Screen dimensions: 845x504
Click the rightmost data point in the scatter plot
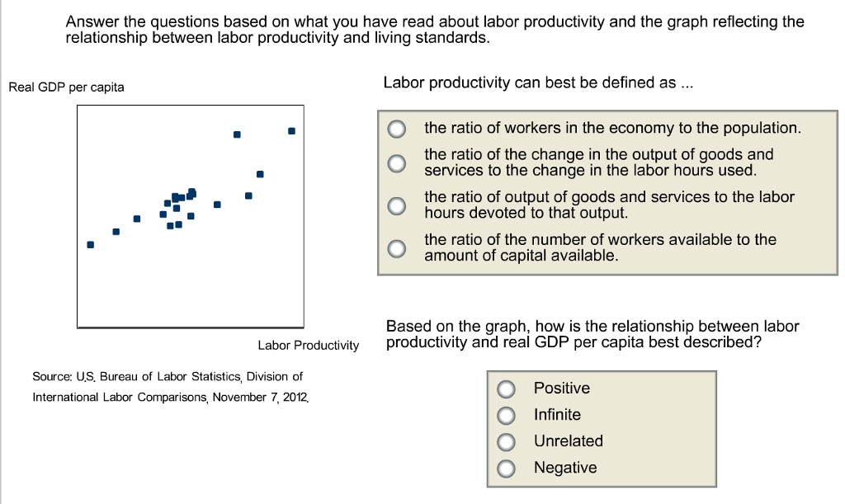coord(291,130)
